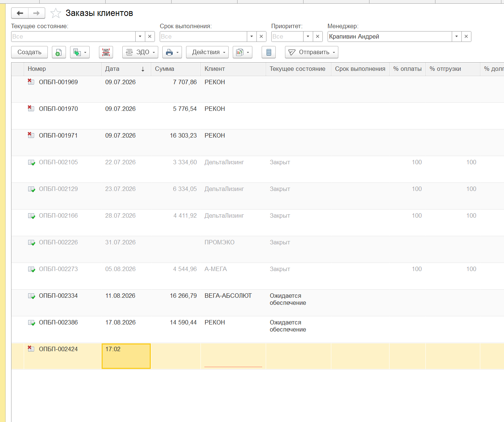This screenshot has height=422, width=504.
Task: Create a new order by copying (document plus icon)
Action: (59, 52)
